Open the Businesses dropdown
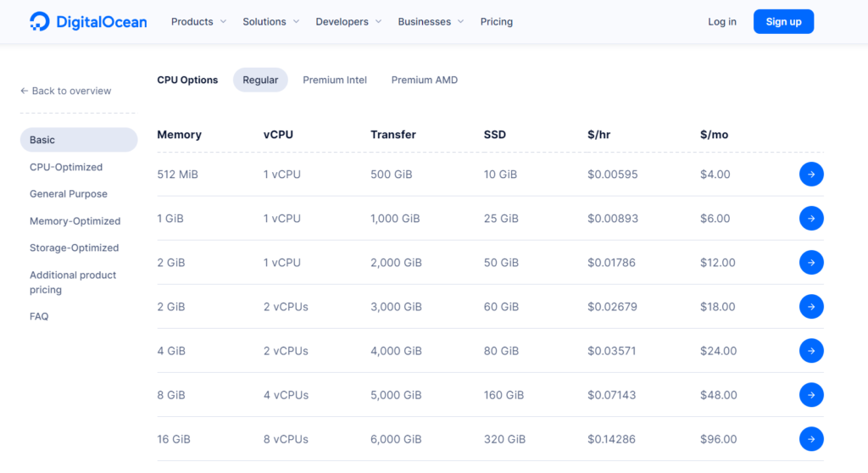 coord(431,22)
